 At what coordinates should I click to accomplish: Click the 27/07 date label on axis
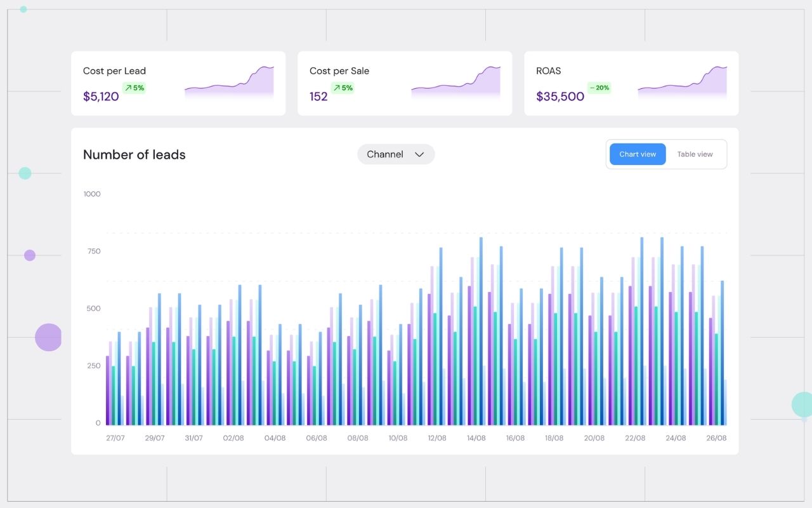115,438
